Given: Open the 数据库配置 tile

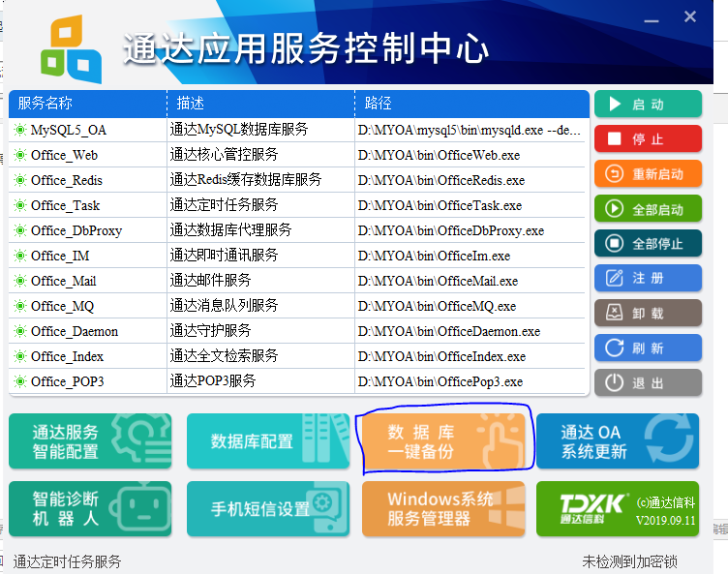Looking at the screenshot, I should click(x=268, y=441).
